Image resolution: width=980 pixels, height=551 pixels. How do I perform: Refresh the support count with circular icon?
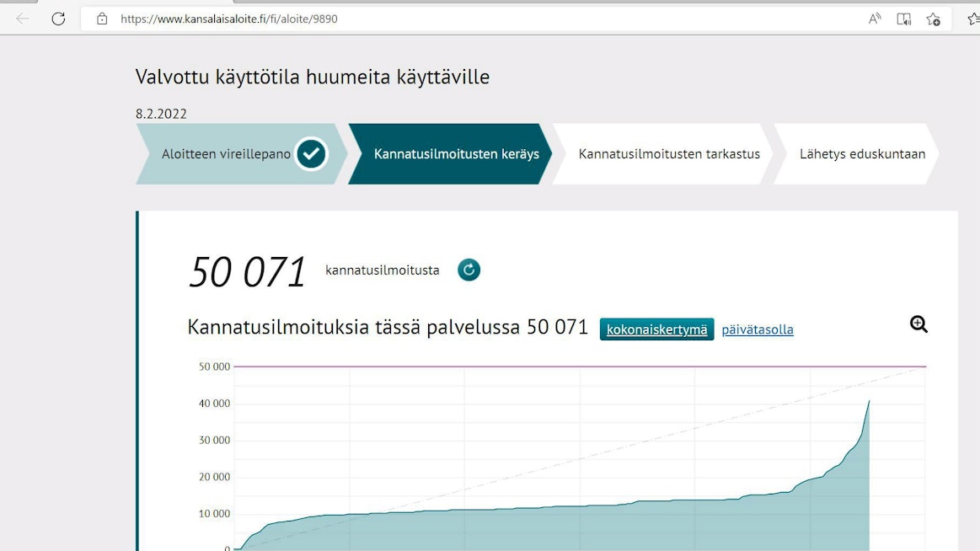coord(469,270)
